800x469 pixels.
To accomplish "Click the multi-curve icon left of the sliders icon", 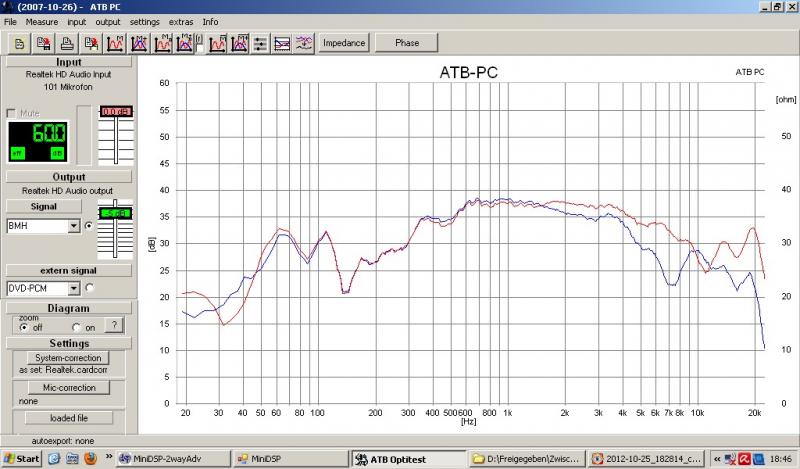I will (239, 44).
